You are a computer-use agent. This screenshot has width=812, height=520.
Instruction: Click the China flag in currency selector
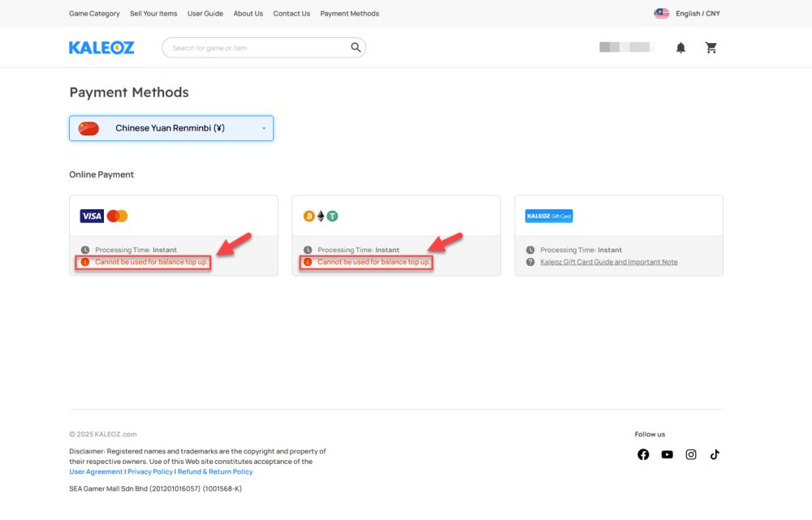(x=89, y=128)
